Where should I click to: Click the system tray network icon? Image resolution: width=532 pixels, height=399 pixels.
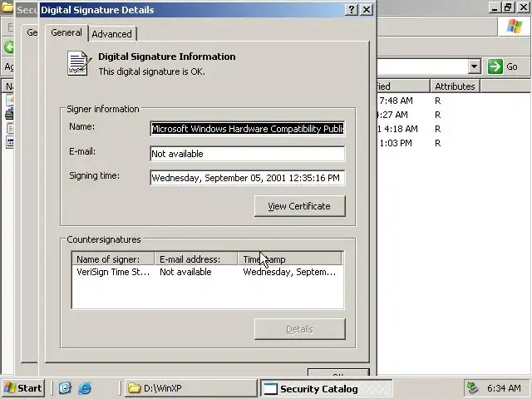472,388
